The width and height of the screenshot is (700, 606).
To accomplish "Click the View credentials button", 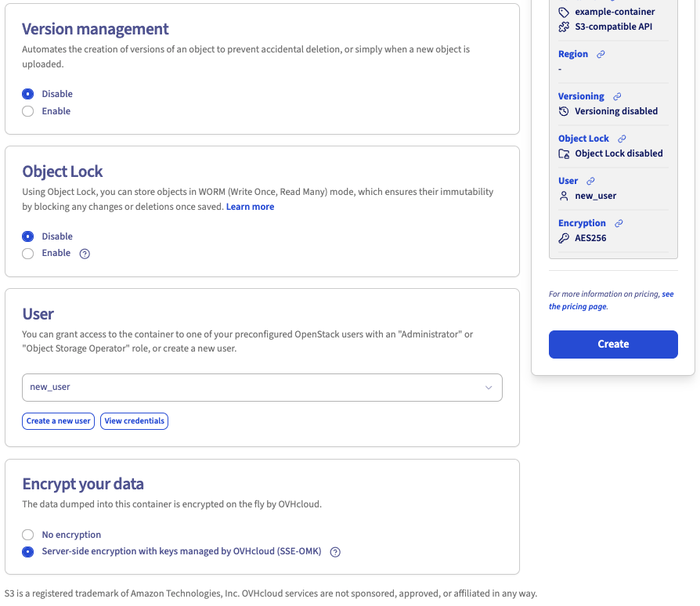I will click(135, 420).
